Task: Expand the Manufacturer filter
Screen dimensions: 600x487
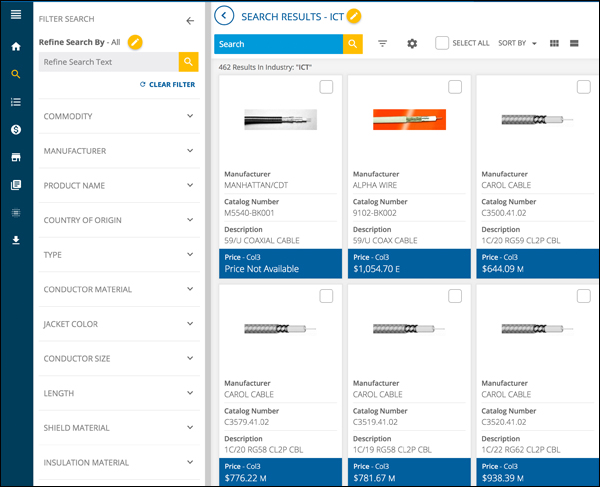Action: [x=119, y=151]
